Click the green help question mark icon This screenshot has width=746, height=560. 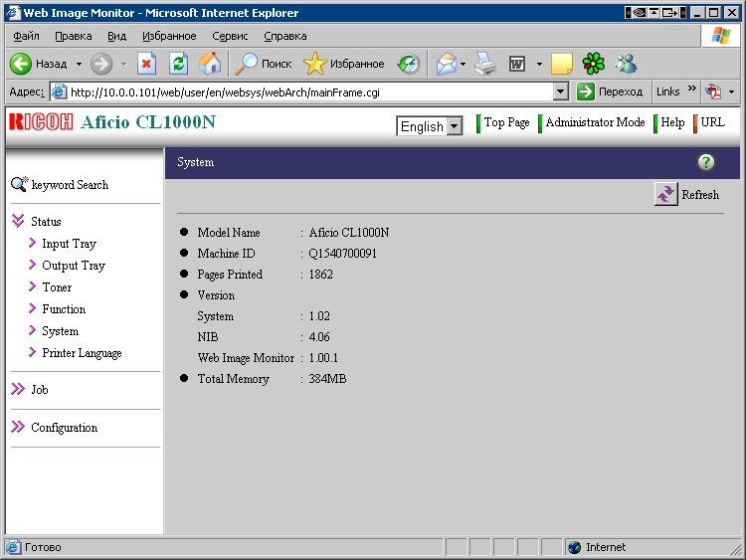point(706,162)
